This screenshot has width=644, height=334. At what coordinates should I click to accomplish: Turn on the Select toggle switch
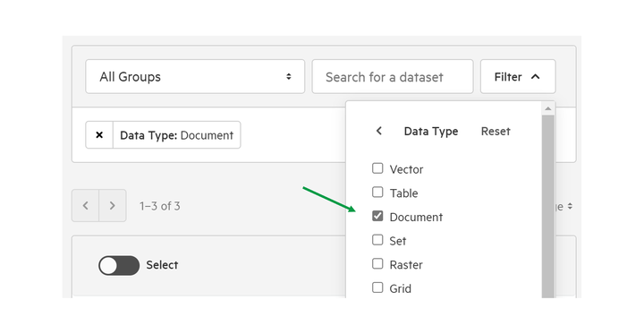click(x=119, y=266)
